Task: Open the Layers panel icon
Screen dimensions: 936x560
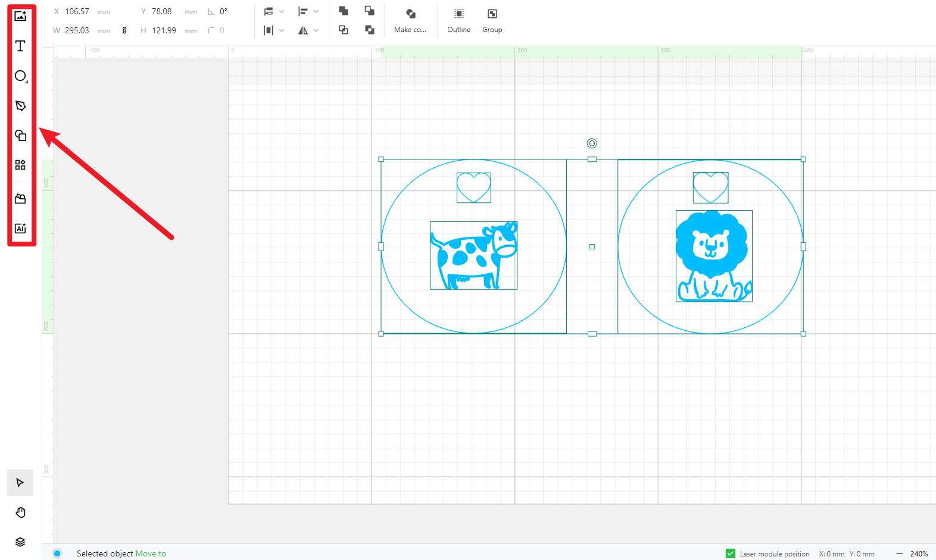Action: (20, 542)
